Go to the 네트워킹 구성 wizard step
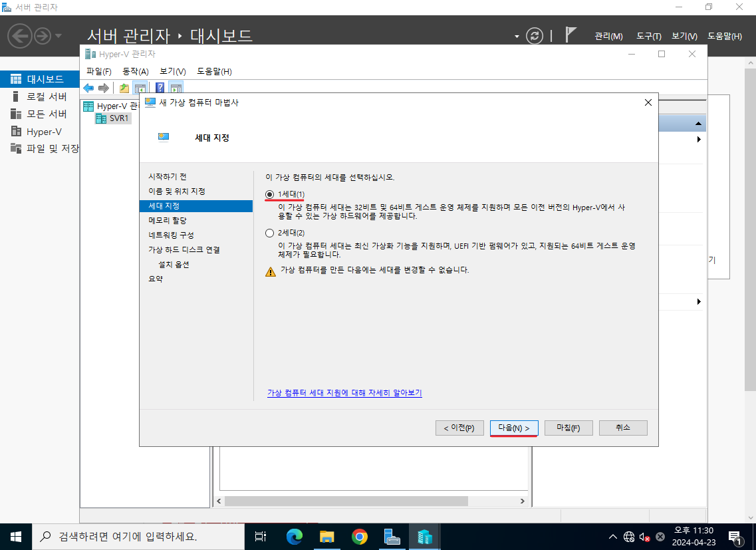Screen dimensions: 756x550 171,235
